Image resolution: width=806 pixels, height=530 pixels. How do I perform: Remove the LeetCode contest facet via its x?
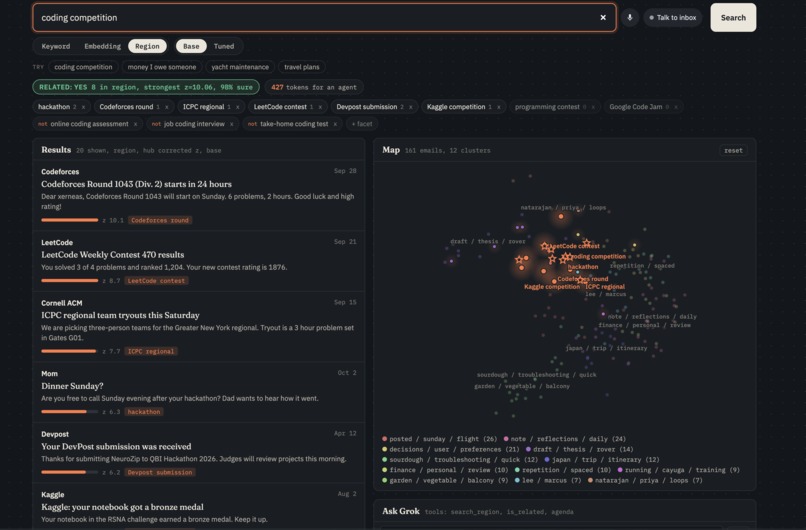[x=320, y=107]
